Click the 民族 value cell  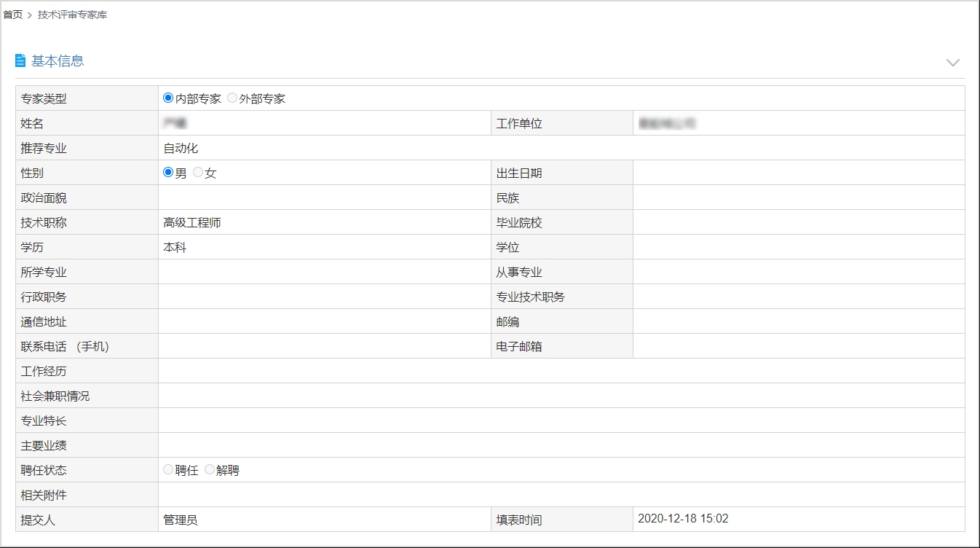pos(798,197)
